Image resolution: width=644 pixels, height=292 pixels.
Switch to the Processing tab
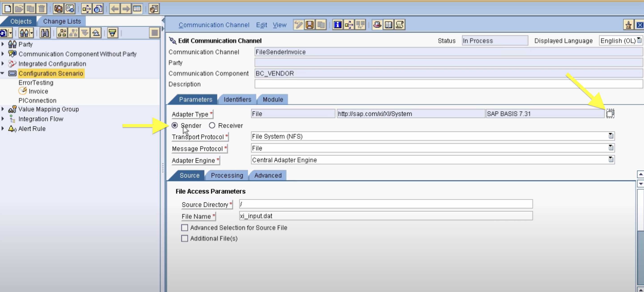pyautogui.click(x=227, y=175)
